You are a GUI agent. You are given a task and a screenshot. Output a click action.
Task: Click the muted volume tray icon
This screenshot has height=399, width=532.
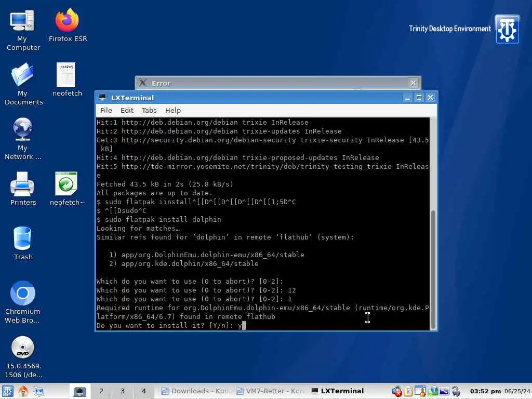point(396,392)
